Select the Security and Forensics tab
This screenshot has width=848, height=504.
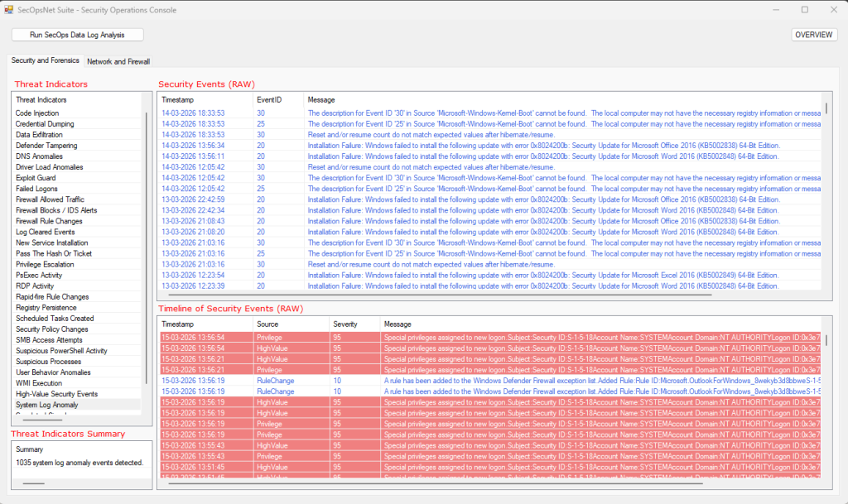46,60
